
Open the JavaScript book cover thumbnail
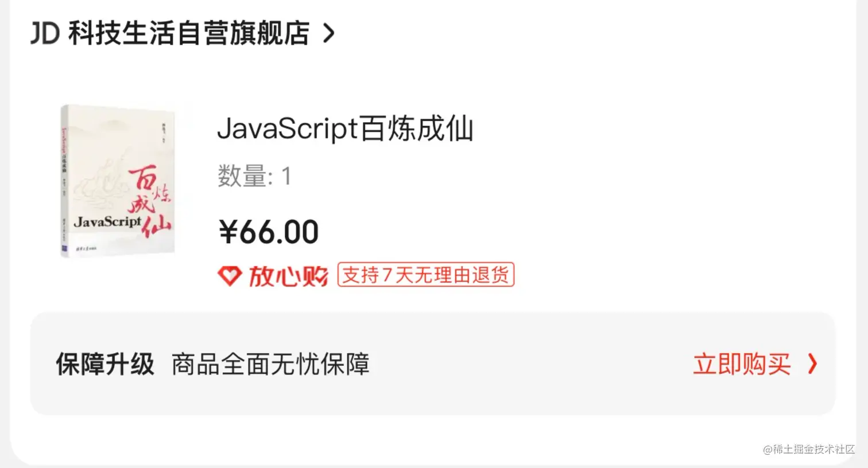tap(118, 180)
